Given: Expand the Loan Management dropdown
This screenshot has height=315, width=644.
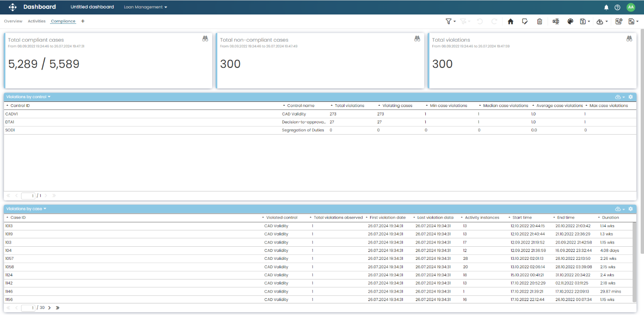Looking at the screenshot, I should click(145, 7).
